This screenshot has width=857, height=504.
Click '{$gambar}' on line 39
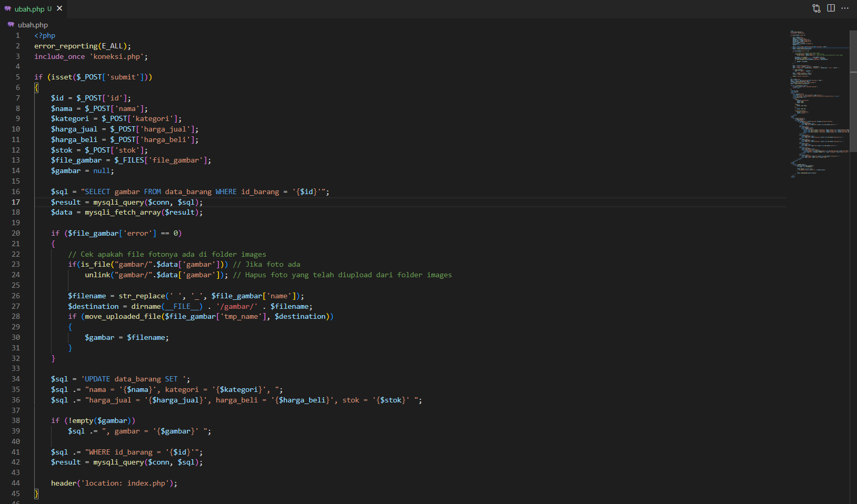(176, 431)
